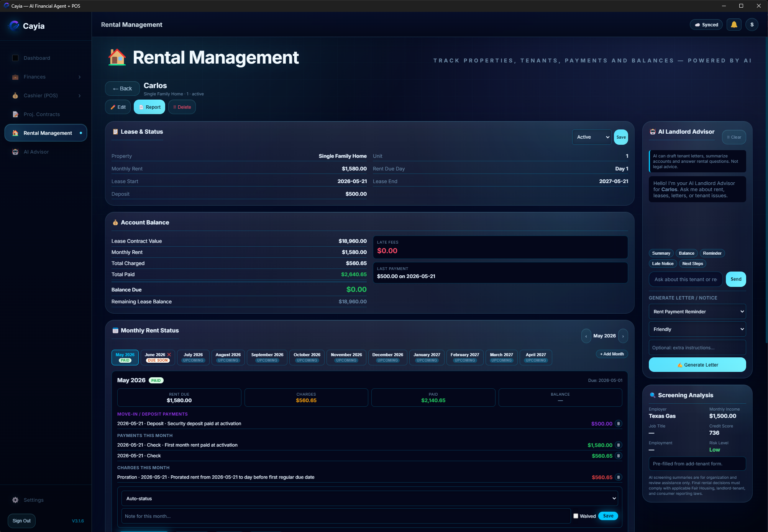Click the house icon beside Rental Management title
768x532 pixels.
pyautogui.click(x=117, y=57)
